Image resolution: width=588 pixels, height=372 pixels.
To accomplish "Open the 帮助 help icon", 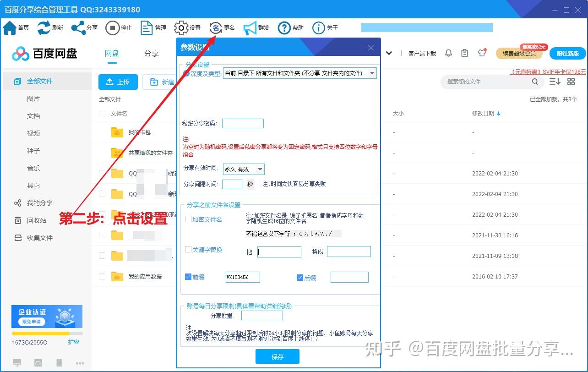I will pyautogui.click(x=284, y=28).
